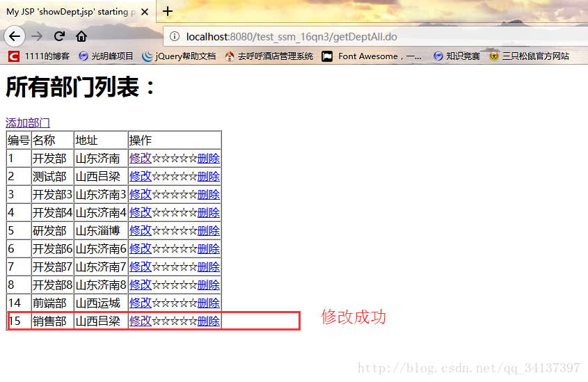Click 删除 for department 2 测试部
Image resolution: width=588 pixels, height=382 pixels.
point(209,176)
